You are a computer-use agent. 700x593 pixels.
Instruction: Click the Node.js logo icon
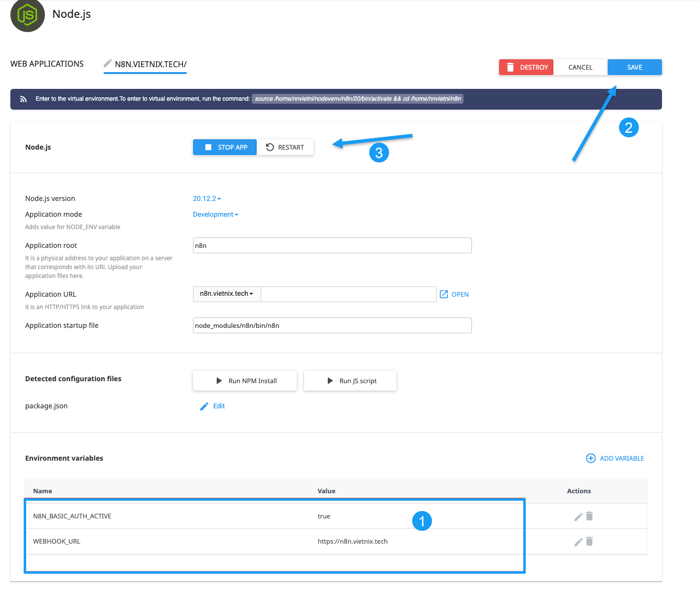28,15
